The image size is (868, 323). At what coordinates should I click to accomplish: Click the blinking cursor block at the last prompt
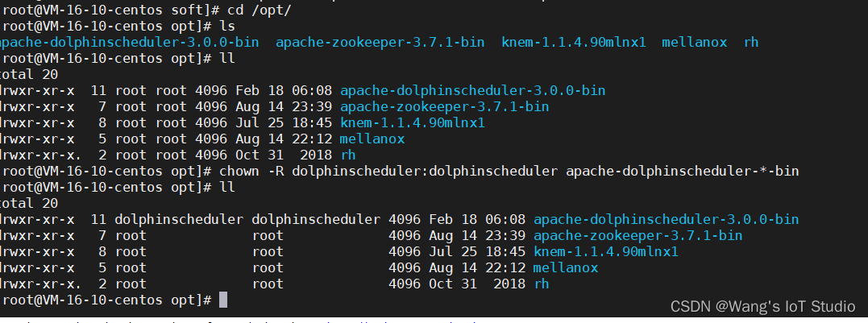pyautogui.click(x=223, y=300)
